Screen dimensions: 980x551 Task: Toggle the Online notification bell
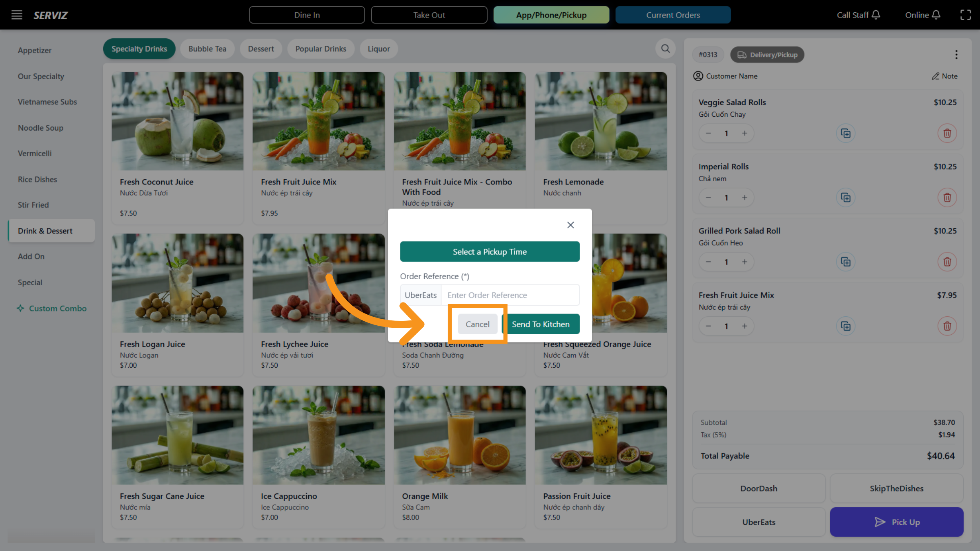(936, 15)
